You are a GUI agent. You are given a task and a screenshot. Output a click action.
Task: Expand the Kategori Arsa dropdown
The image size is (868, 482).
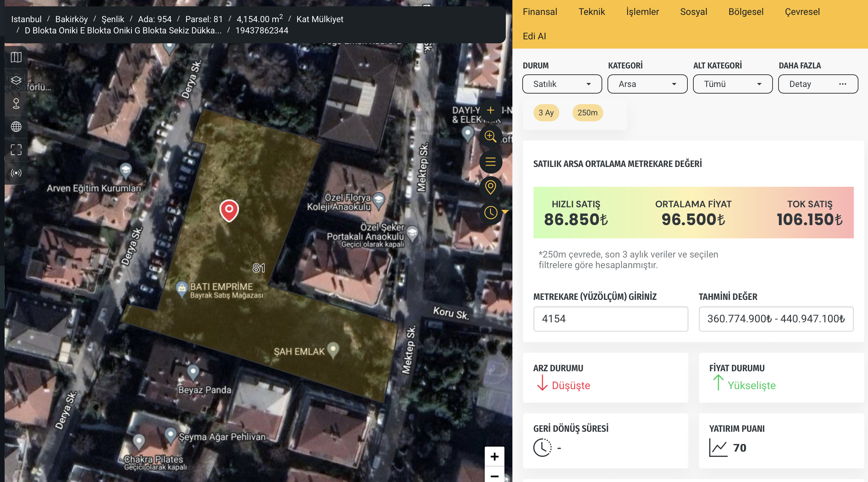point(647,84)
